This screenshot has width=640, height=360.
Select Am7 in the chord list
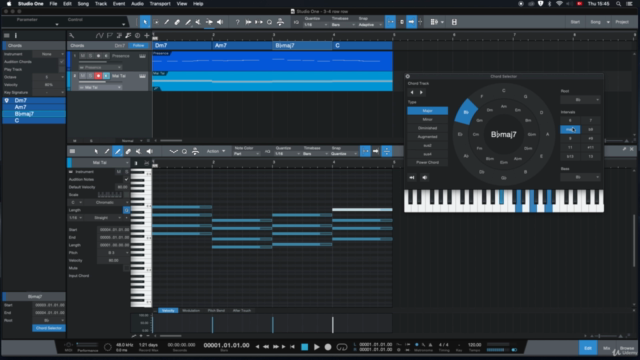coord(34,107)
